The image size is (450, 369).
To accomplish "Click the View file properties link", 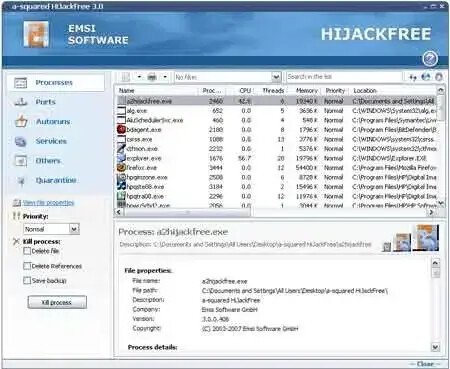I will pos(48,203).
